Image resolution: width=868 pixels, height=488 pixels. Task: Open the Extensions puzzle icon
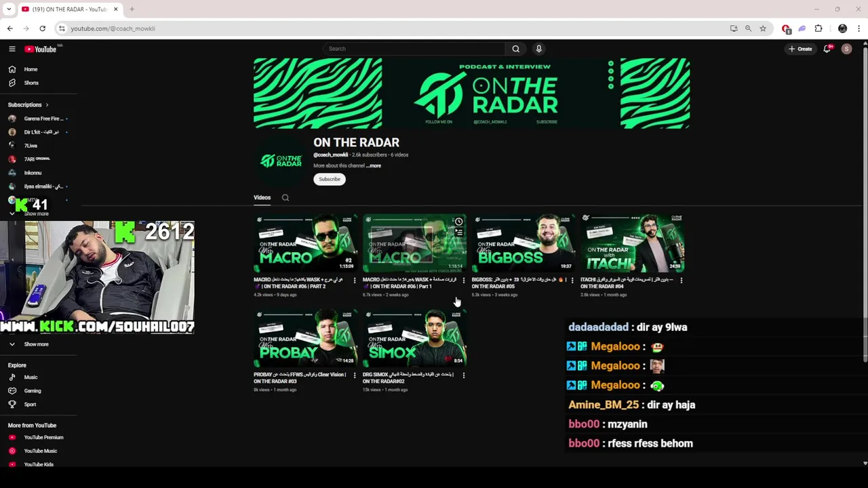pos(818,28)
